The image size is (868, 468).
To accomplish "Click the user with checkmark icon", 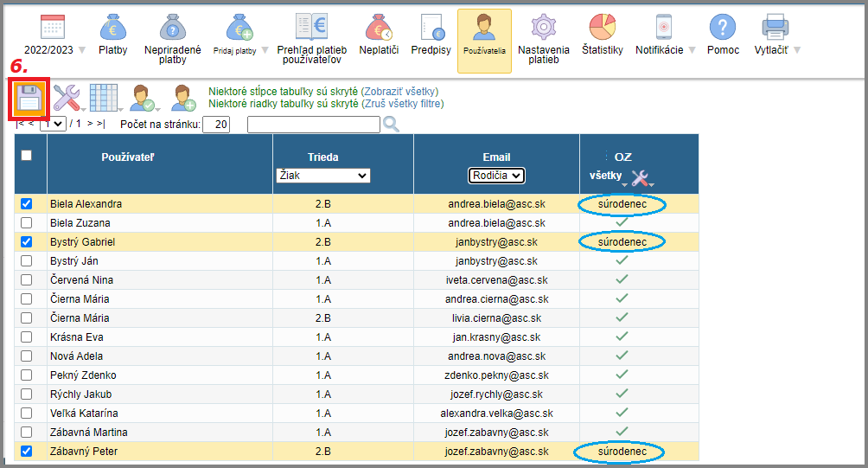I will [x=143, y=98].
